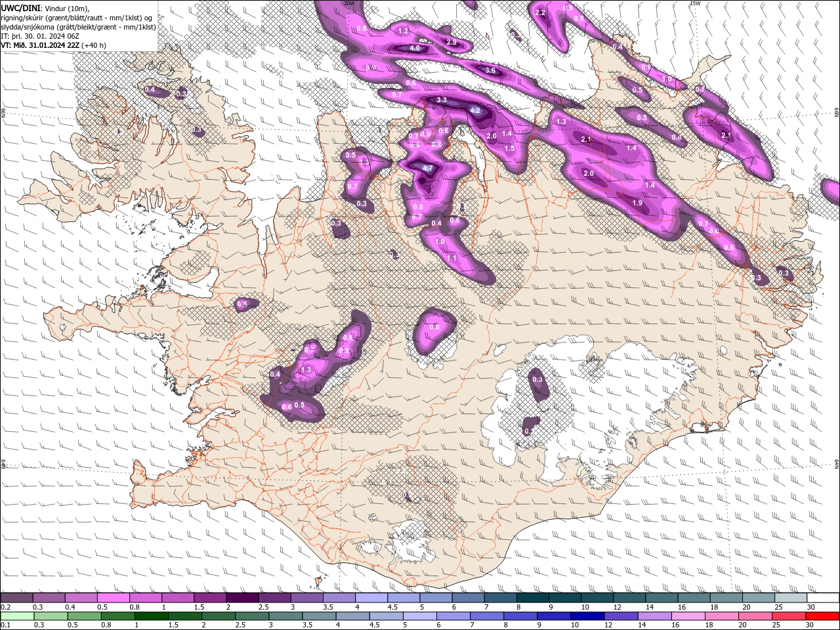Pick the light pink 16 swatch in the lower legend
Image resolution: width=840 pixels, height=630 pixels.
(x=689, y=616)
